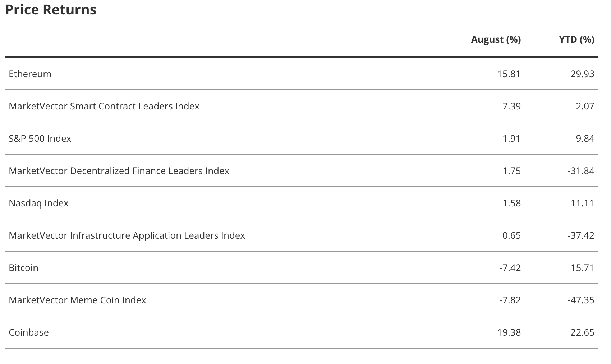
Task: Select the Coinbase row label
Action: 29,332
